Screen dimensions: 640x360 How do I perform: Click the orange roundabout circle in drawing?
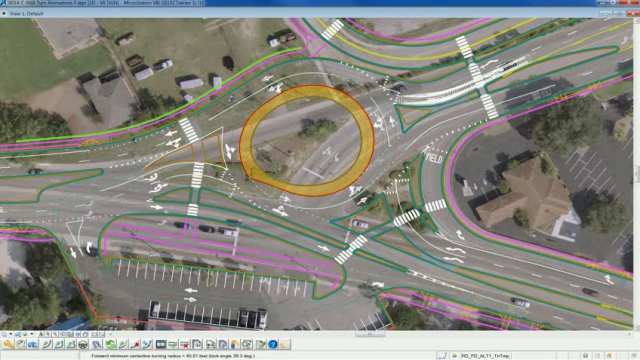coord(307,140)
